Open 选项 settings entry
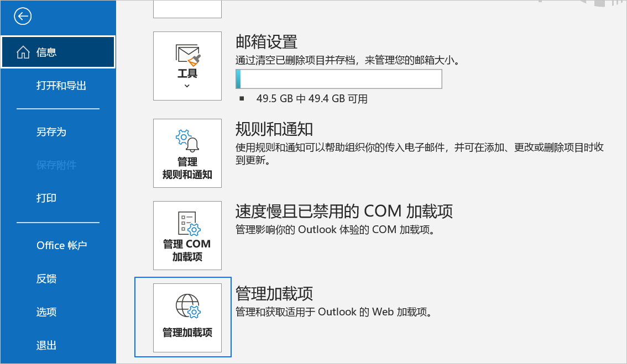627x364 pixels. point(46,312)
